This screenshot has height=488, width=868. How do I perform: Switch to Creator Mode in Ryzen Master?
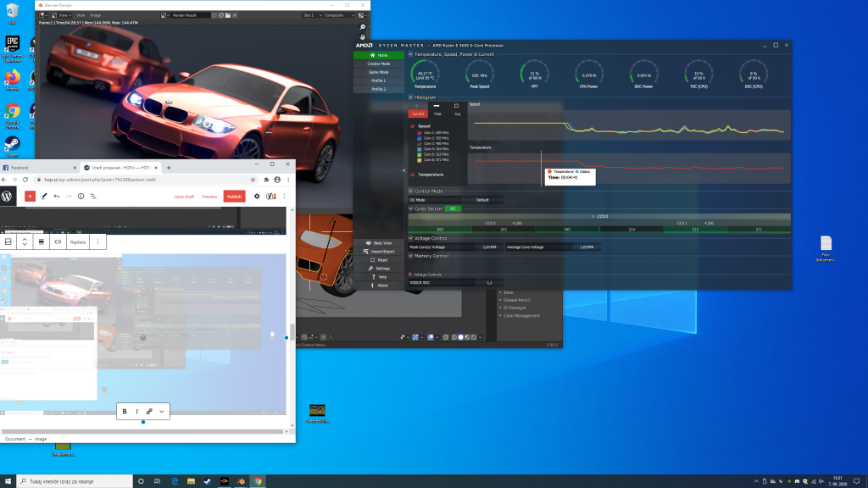click(379, 64)
